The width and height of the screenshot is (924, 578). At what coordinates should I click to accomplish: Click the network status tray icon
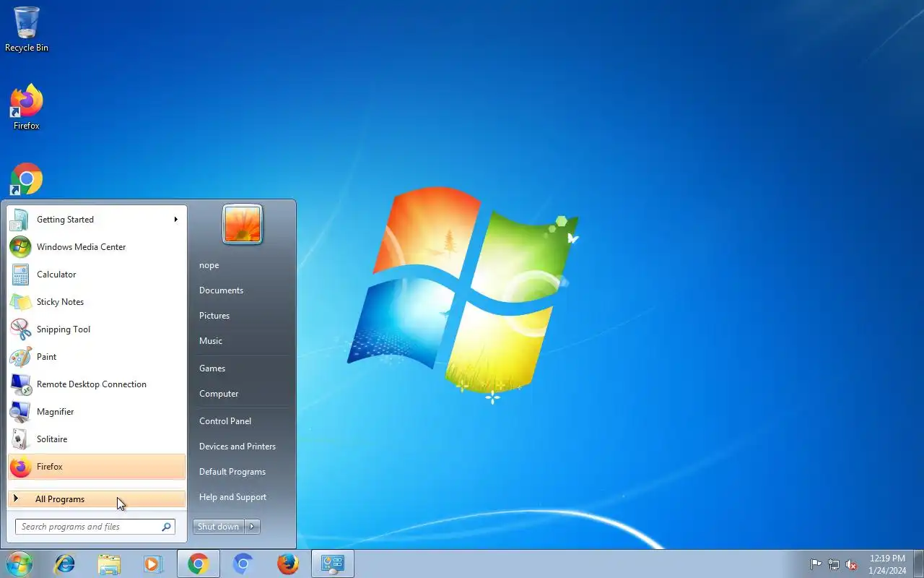coord(834,564)
